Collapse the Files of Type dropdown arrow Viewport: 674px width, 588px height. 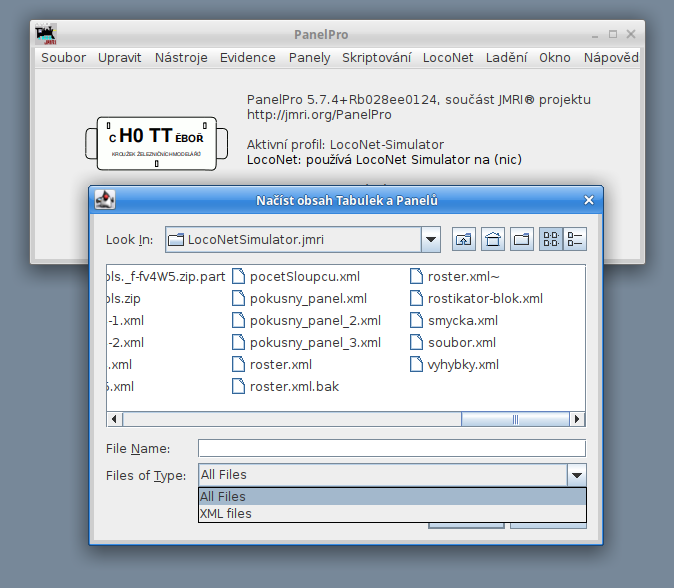(576, 475)
